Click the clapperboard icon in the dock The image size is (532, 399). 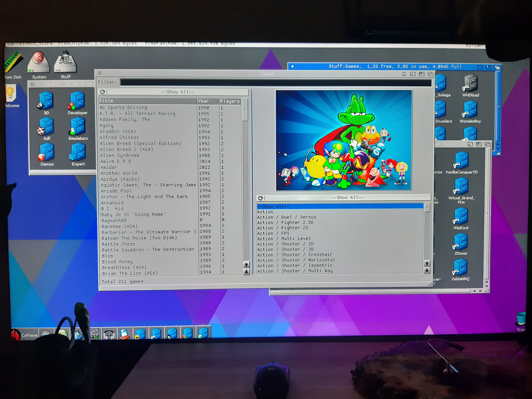[94, 334]
